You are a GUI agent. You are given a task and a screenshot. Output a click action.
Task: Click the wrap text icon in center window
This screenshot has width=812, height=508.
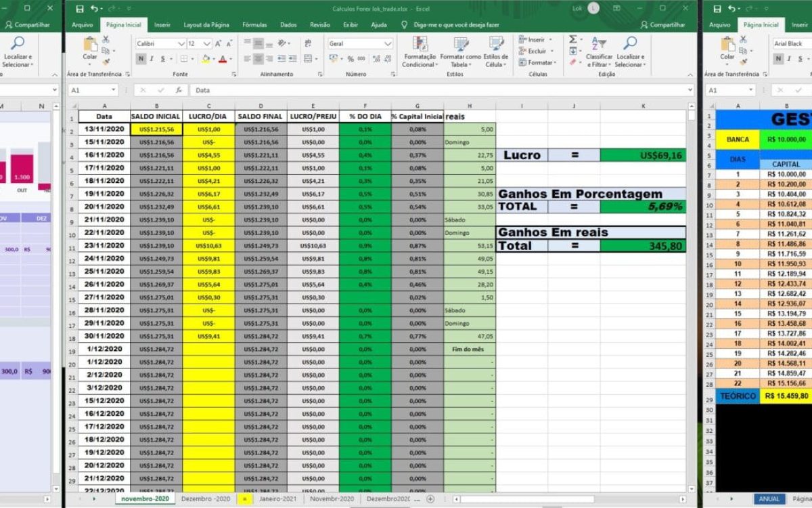tap(308, 43)
